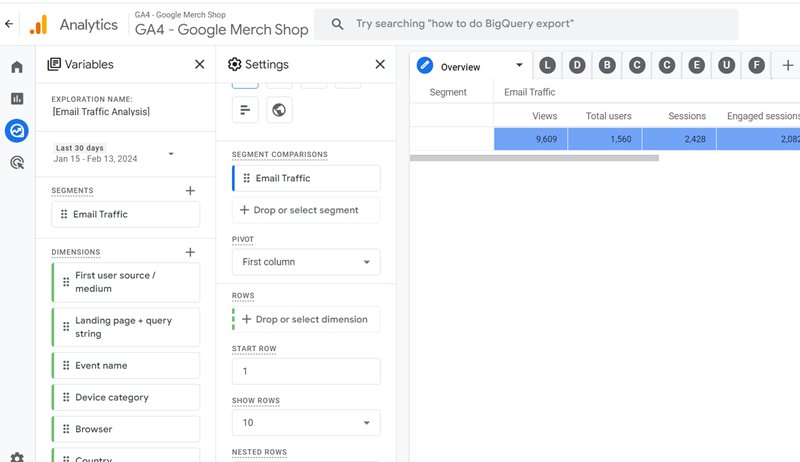Viewport: 800px width, 462px height.
Task: Click Drop or select segment
Action: coord(306,210)
